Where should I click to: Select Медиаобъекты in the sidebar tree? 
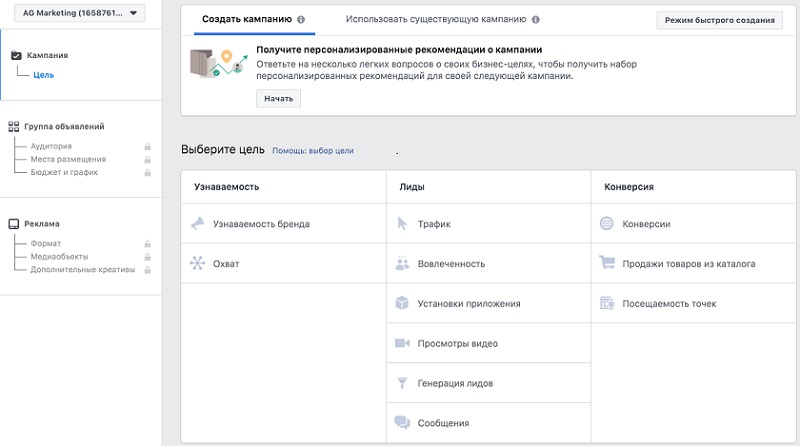(59, 257)
